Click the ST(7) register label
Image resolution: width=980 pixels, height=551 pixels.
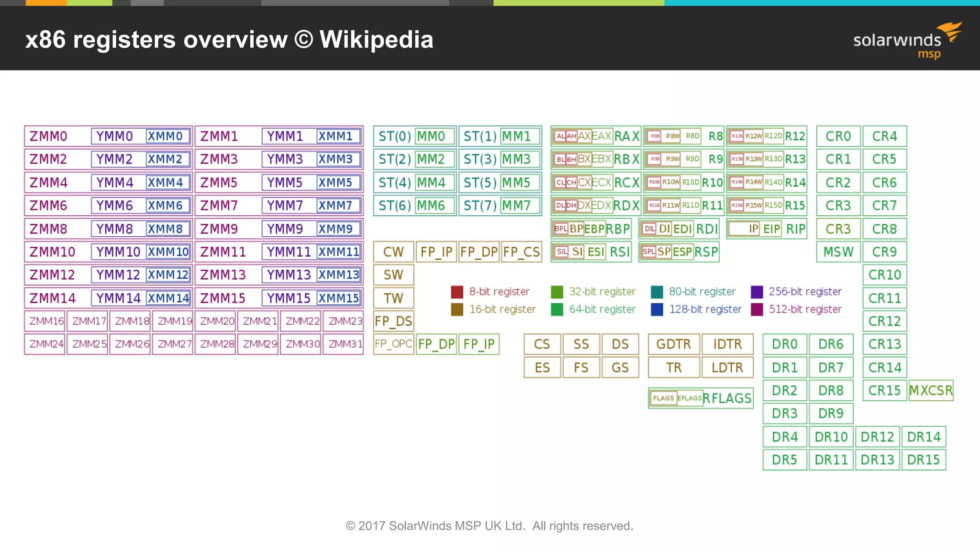480,206
